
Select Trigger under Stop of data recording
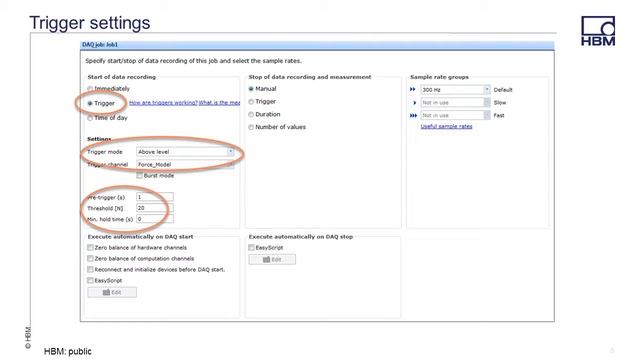click(x=251, y=102)
